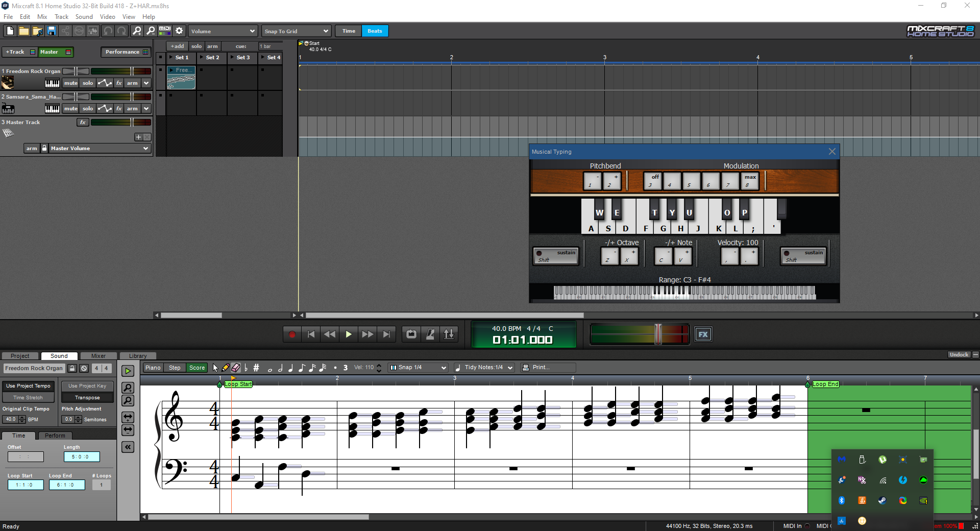
Task: Expand the Volume automation dropdown
Action: pos(223,31)
